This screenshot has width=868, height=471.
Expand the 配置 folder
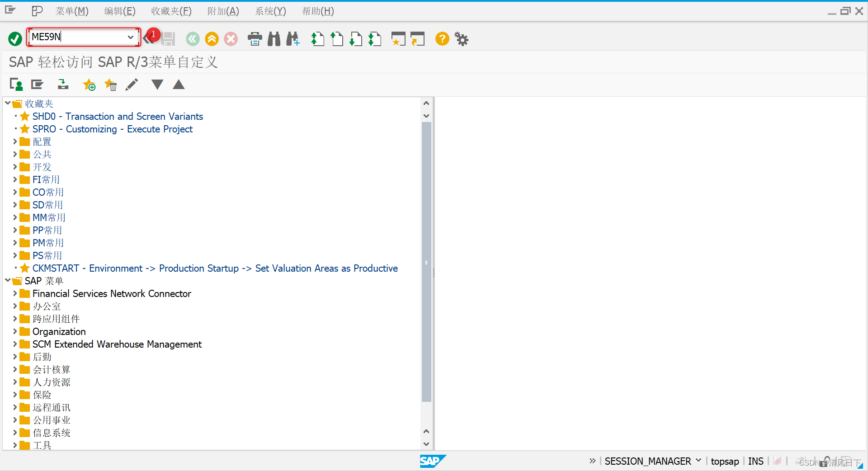click(15, 141)
